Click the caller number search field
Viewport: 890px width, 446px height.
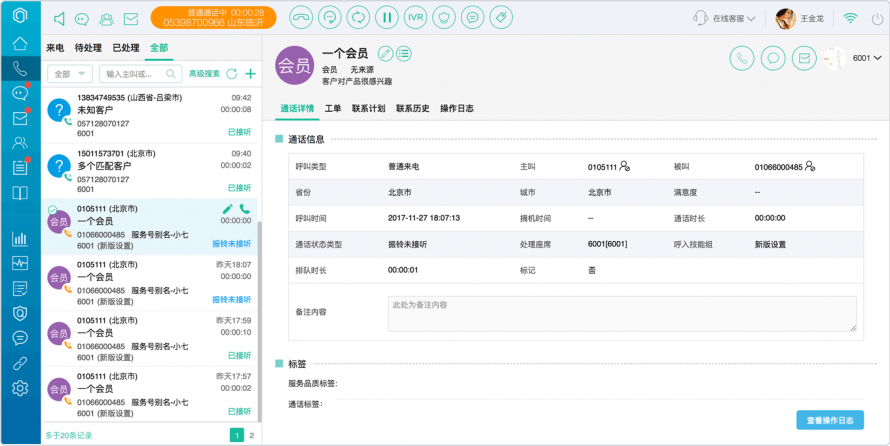pyautogui.click(x=141, y=74)
